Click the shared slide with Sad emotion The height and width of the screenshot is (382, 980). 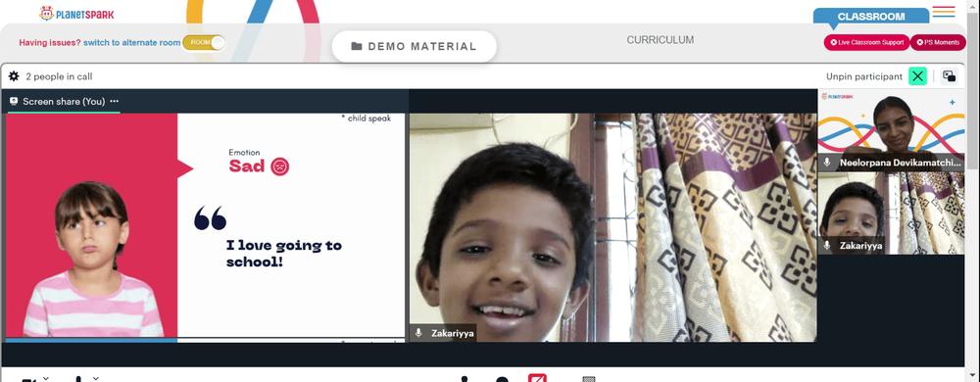coord(206,227)
